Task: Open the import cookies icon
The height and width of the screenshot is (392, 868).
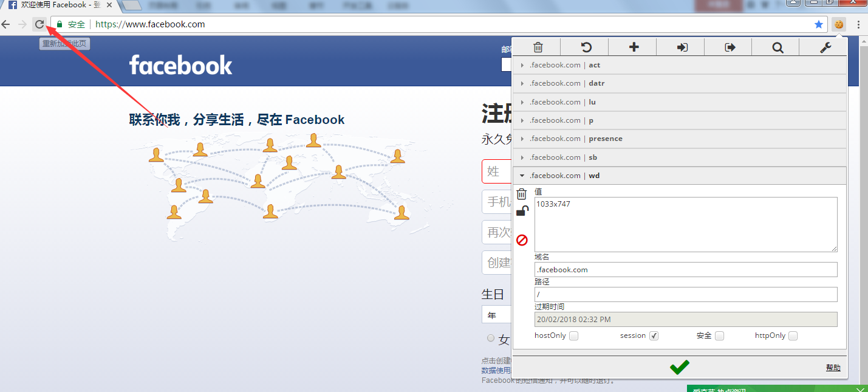Action: pyautogui.click(x=682, y=47)
